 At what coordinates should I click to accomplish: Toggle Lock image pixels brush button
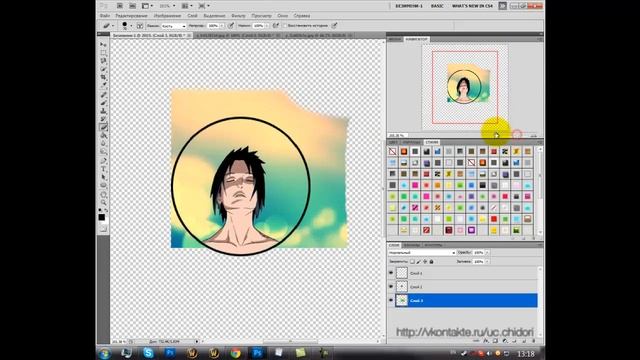click(418, 262)
